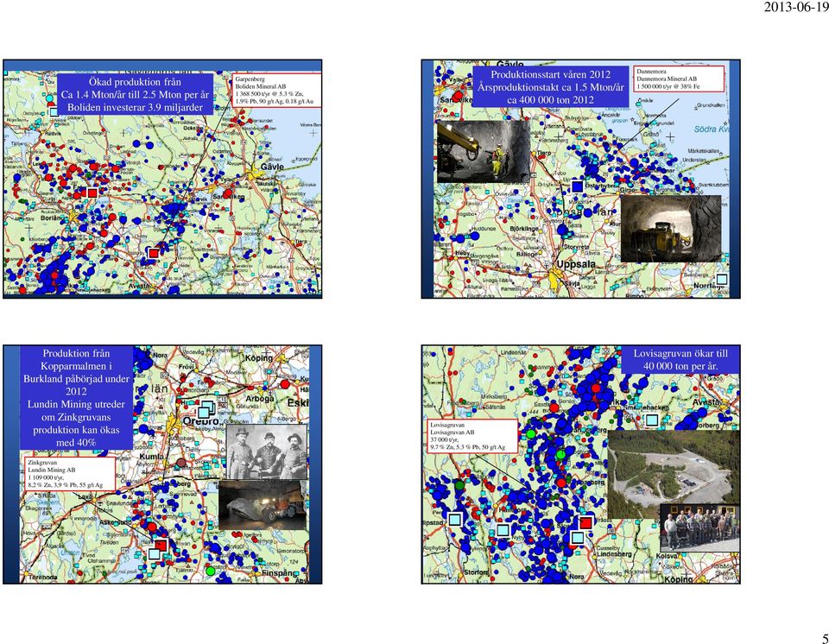This screenshot has height=644, width=829.
Task: Click the blue caption starting 'Ökad produktion från'
Action: point(135,95)
